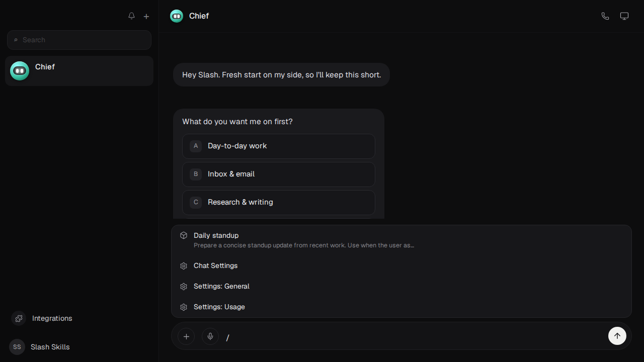Choose Chat Settings from slash menu
644x362 pixels.
401,265
